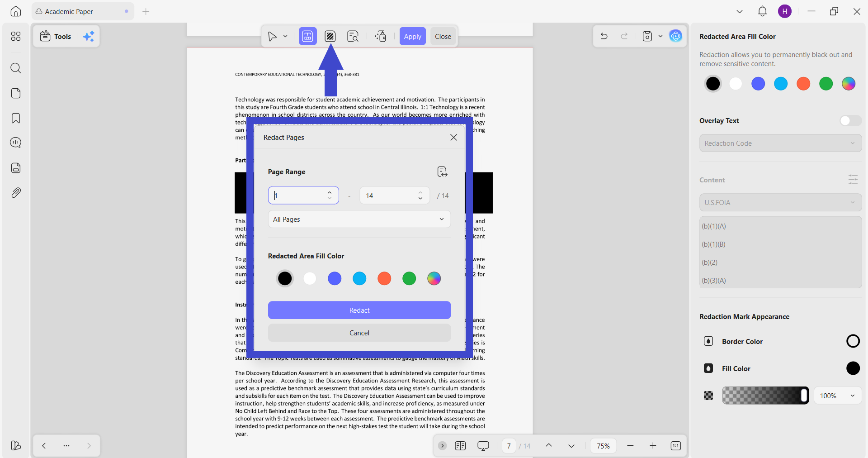Click the opacity slider bar
This screenshot has width=868, height=458.
pyautogui.click(x=765, y=396)
